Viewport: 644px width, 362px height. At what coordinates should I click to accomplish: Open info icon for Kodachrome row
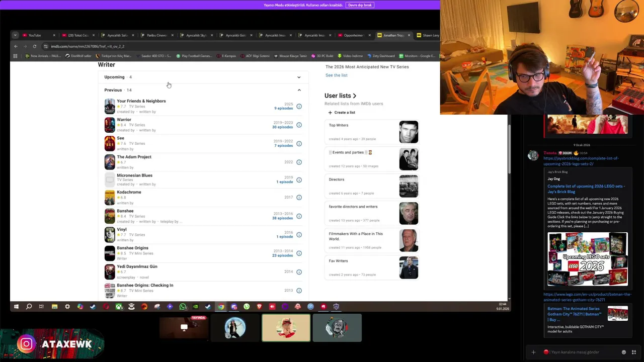point(299,197)
